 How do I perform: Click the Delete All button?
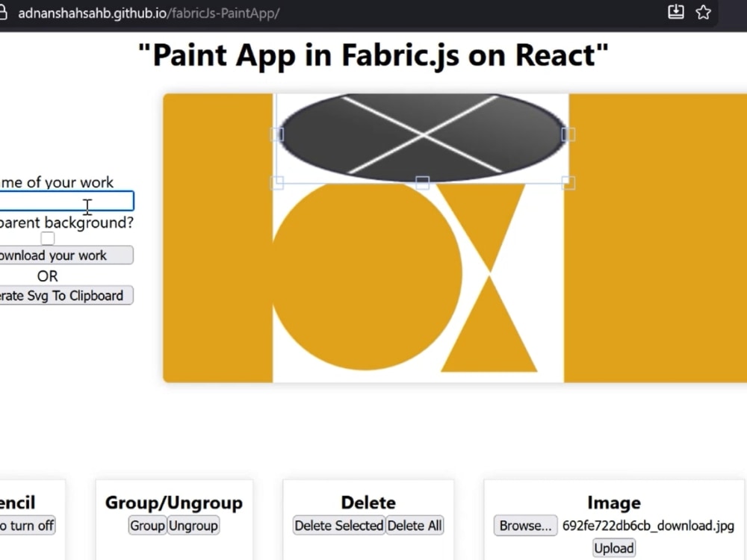415,526
